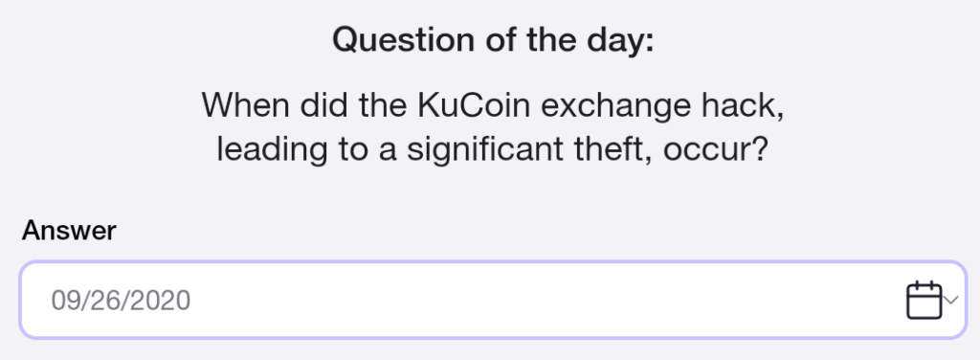The width and height of the screenshot is (980, 360).
Task: Click the word When starting the question
Action: pos(246,104)
